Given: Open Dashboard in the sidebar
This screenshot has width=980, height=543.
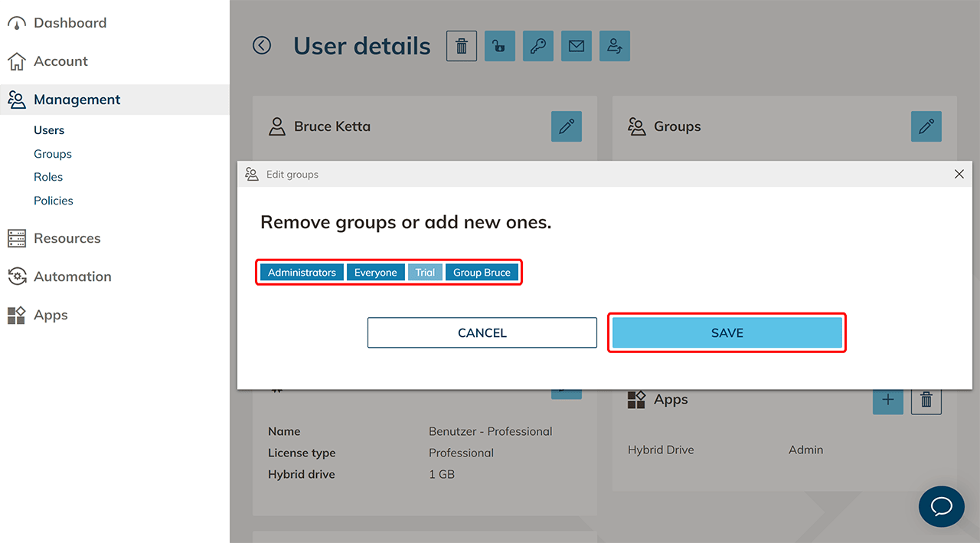Looking at the screenshot, I should (x=69, y=23).
